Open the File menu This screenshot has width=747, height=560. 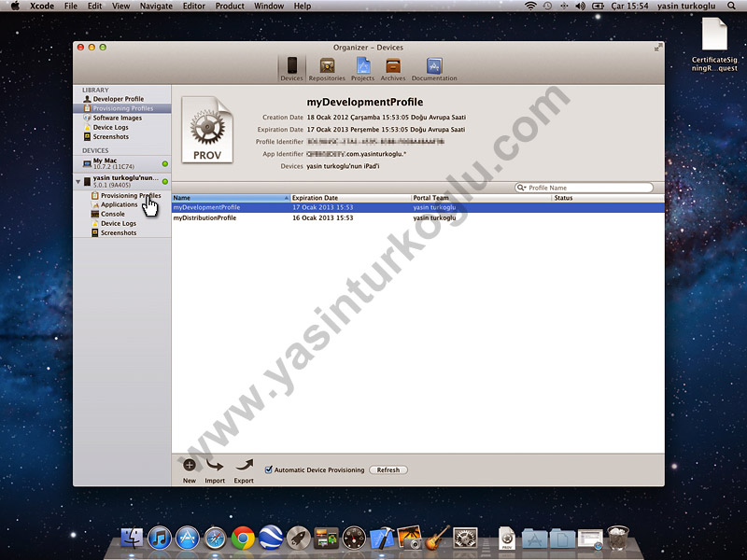coord(71,7)
